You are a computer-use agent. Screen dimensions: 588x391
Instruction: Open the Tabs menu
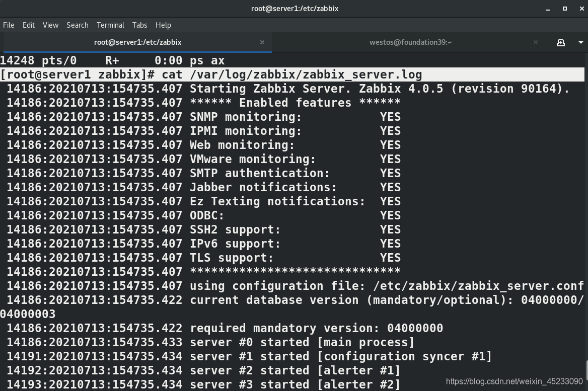tap(139, 25)
